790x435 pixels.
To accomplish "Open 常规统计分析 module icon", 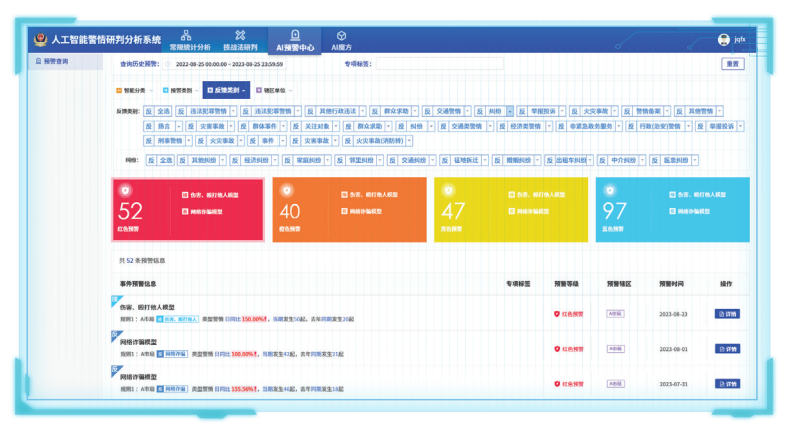I will (x=186, y=35).
